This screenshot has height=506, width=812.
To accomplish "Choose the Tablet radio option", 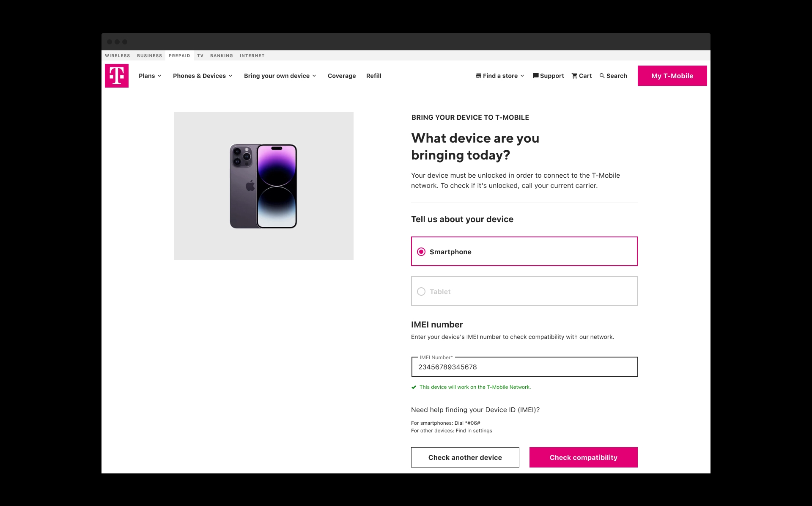I will [x=421, y=291].
